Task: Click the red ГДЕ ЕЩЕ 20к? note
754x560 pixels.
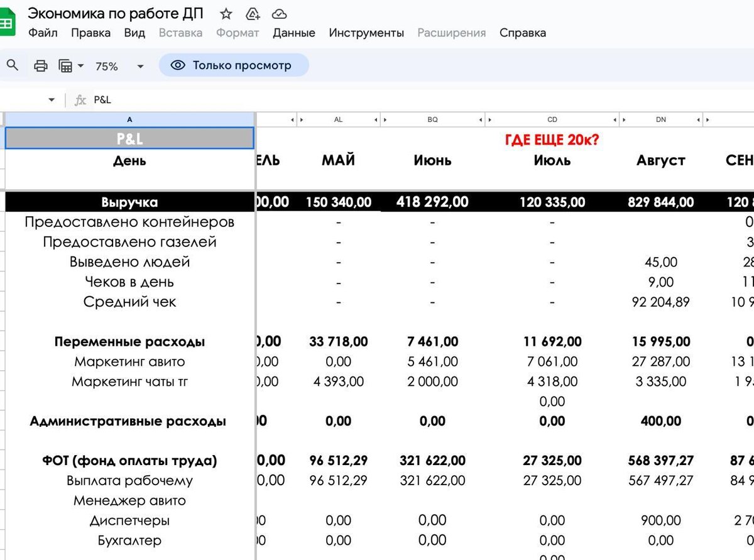Action: [552, 140]
